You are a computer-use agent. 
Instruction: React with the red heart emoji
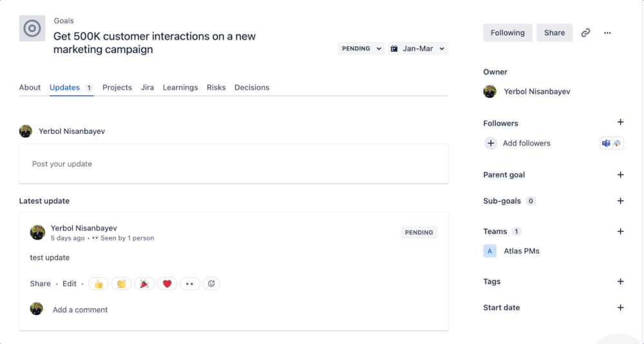click(167, 283)
